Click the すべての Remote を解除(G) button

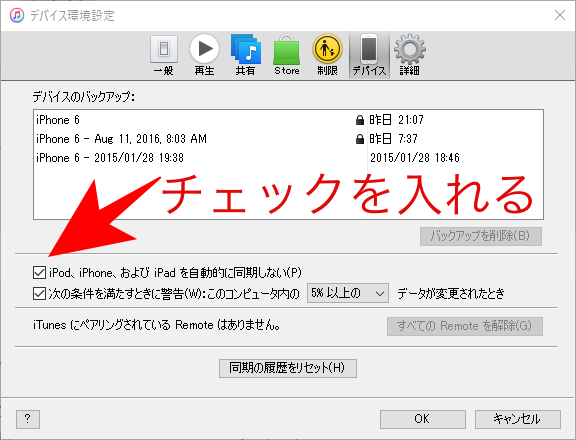coord(465,326)
